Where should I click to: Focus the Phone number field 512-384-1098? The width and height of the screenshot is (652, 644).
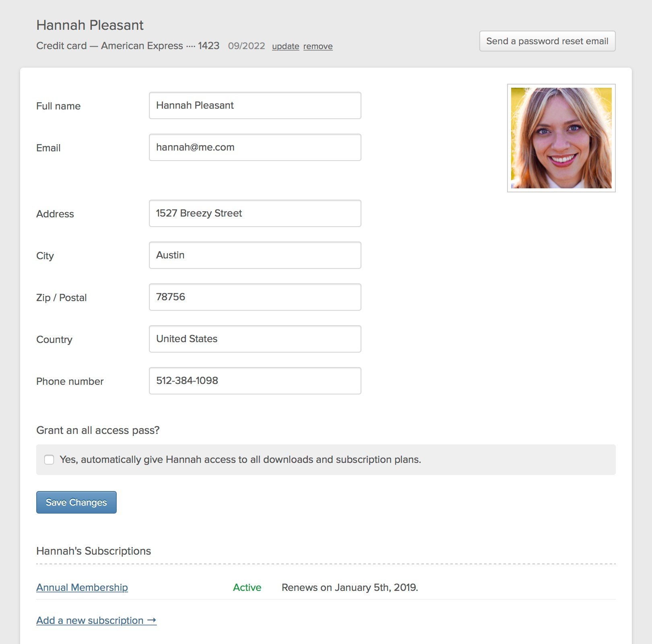[255, 381]
